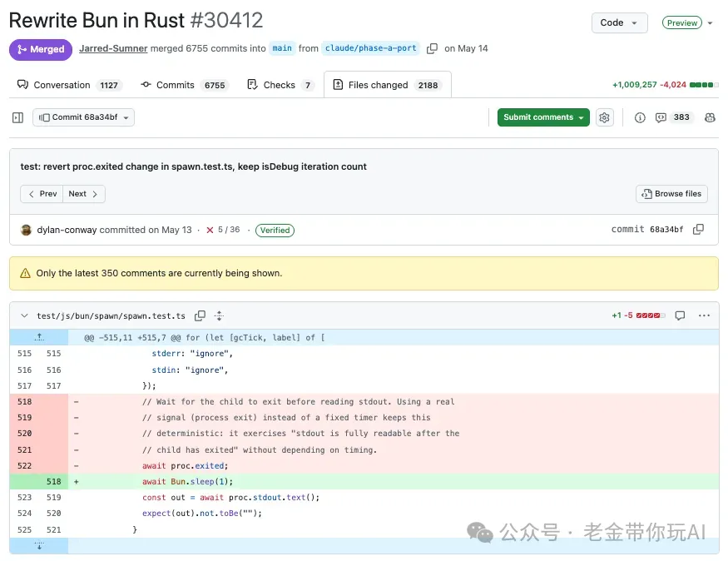Copy the head branch name icon
This screenshot has height=561, width=728.
(x=432, y=48)
